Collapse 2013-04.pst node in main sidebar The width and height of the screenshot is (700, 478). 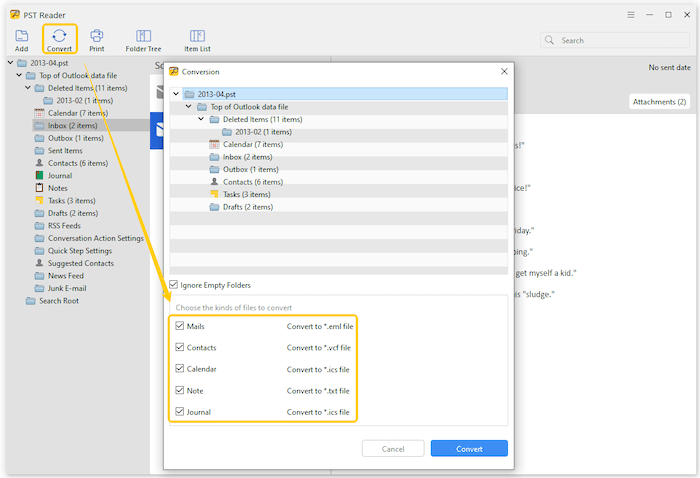tap(10, 62)
